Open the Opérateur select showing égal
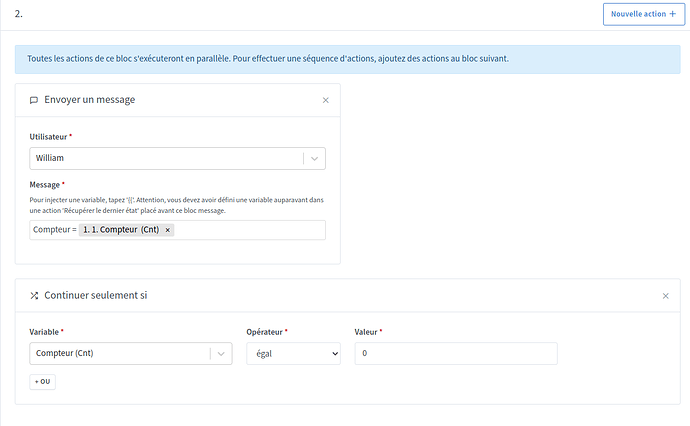690x426 pixels. pyautogui.click(x=293, y=353)
